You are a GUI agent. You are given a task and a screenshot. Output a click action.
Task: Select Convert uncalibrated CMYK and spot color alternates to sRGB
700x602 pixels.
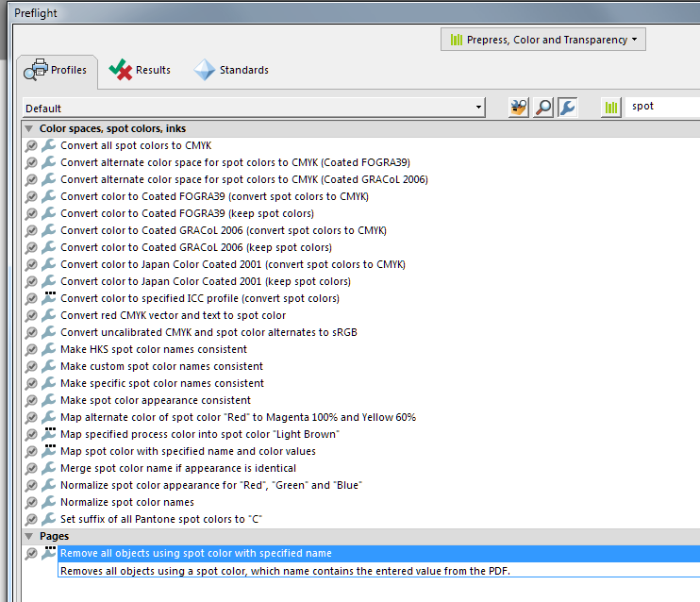[x=208, y=332]
